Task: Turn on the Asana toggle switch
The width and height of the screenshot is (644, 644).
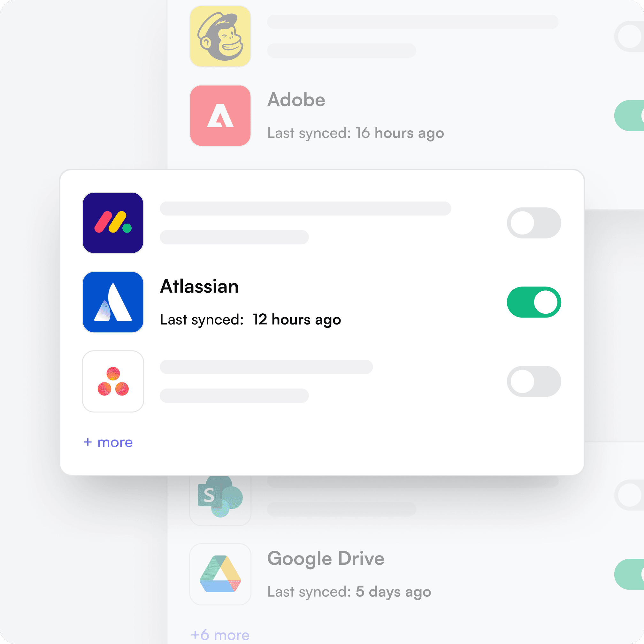Action: tap(534, 381)
